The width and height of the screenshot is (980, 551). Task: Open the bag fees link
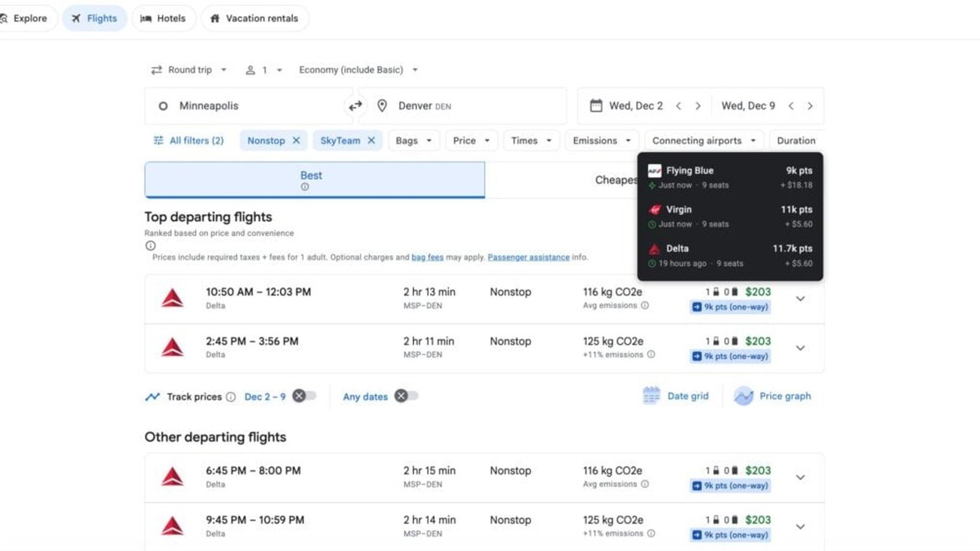[427, 257]
